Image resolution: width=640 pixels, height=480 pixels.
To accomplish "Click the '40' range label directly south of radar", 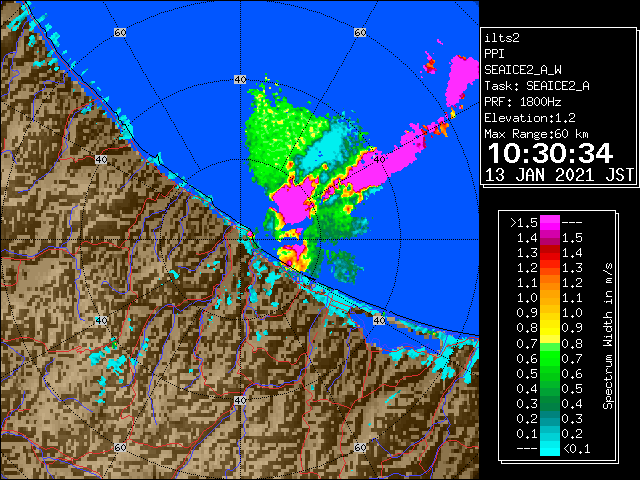I will click(240, 400).
